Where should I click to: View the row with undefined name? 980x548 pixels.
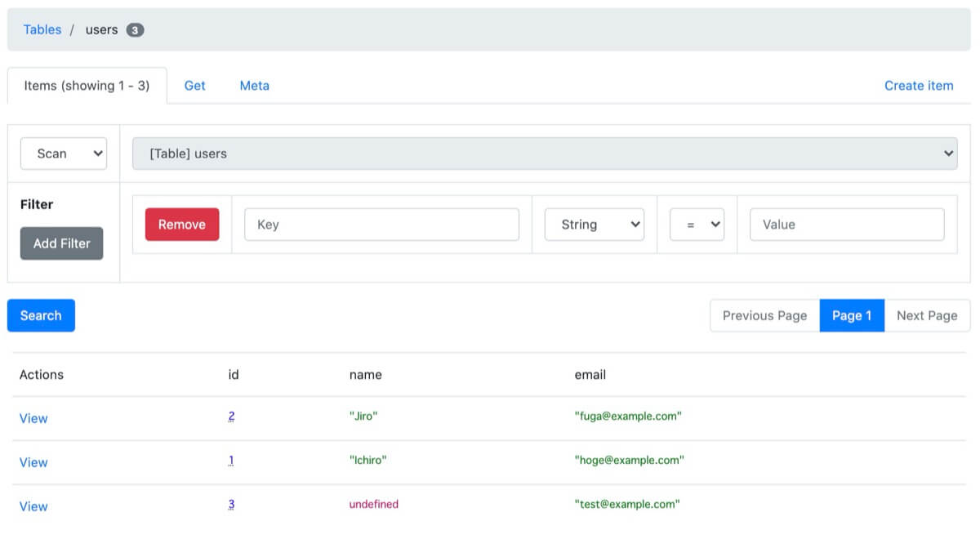point(33,506)
